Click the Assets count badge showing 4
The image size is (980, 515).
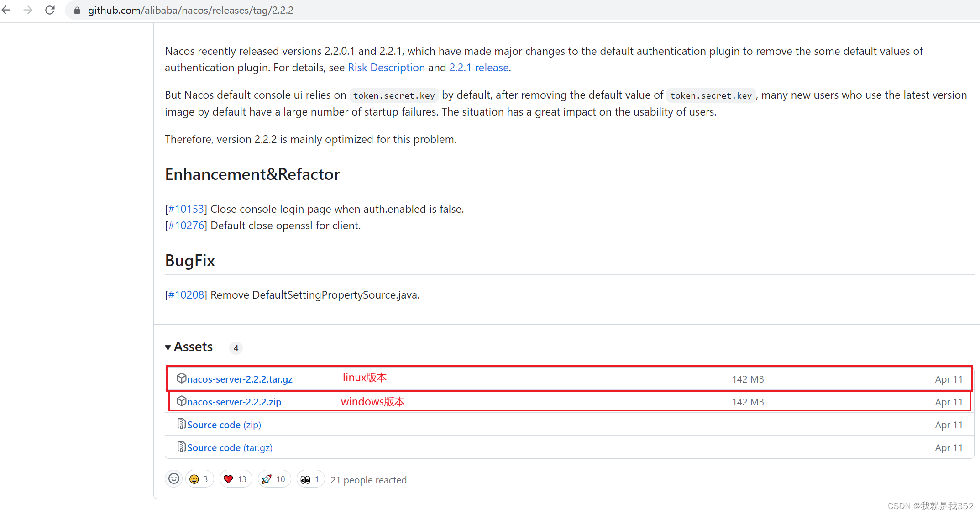pyautogui.click(x=236, y=348)
